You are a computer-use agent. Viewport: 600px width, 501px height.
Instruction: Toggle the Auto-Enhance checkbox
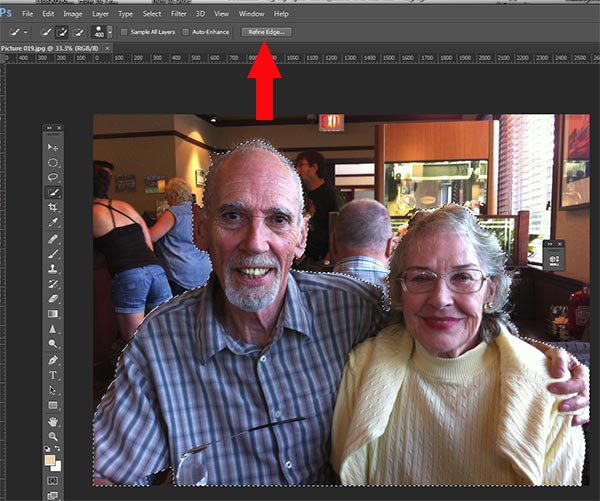click(x=186, y=32)
